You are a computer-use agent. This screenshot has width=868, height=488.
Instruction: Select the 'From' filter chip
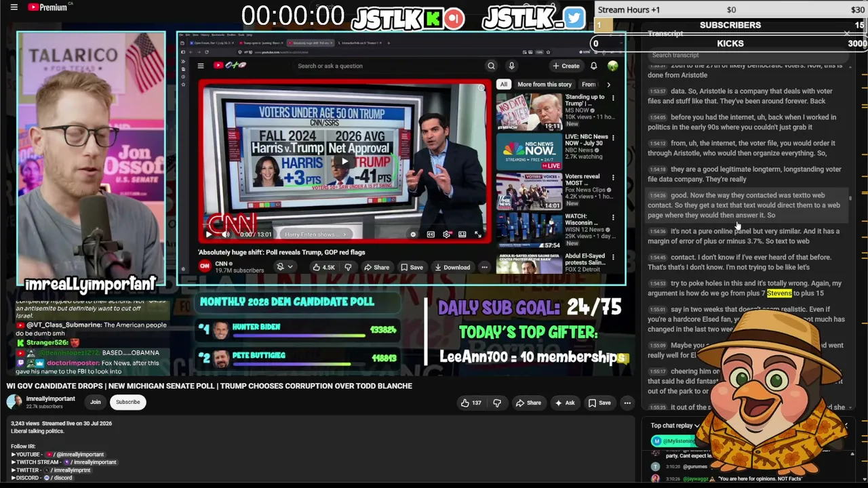pyautogui.click(x=589, y=84)
